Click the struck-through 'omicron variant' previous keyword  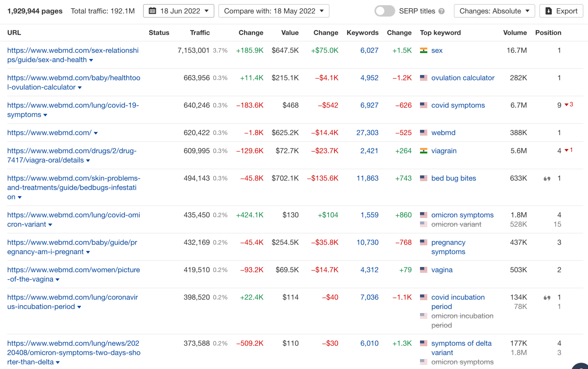(456, 224)
